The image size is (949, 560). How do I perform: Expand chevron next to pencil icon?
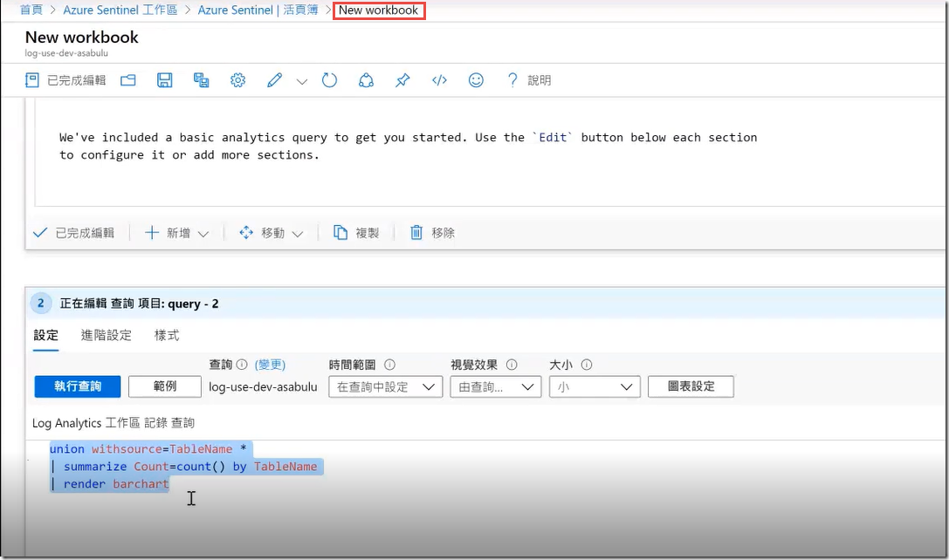coord(301,81)
